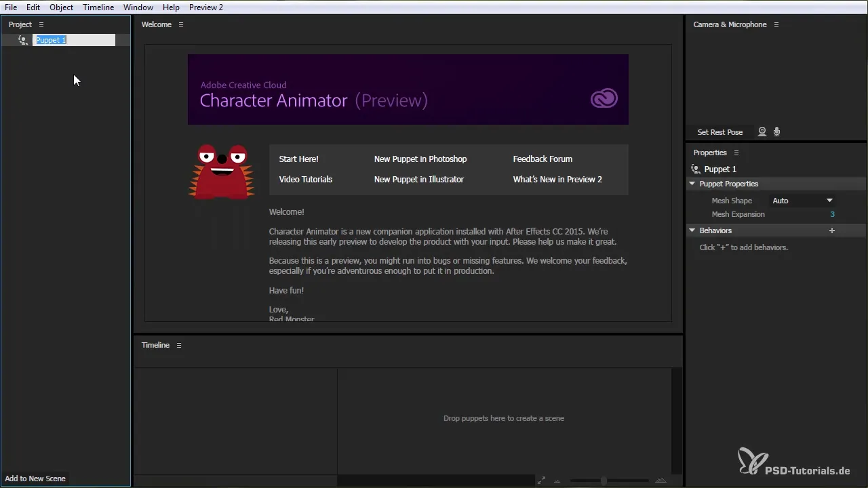Image resolution: width=868 pixels, height=488 pixels.
Task: Open the Mesh Shape Auto dropdown
Action: (x=802, y=201)
